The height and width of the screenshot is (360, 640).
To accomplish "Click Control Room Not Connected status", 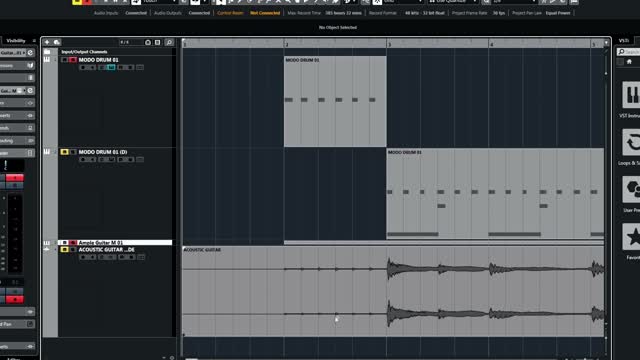I will tap(265, 13).
